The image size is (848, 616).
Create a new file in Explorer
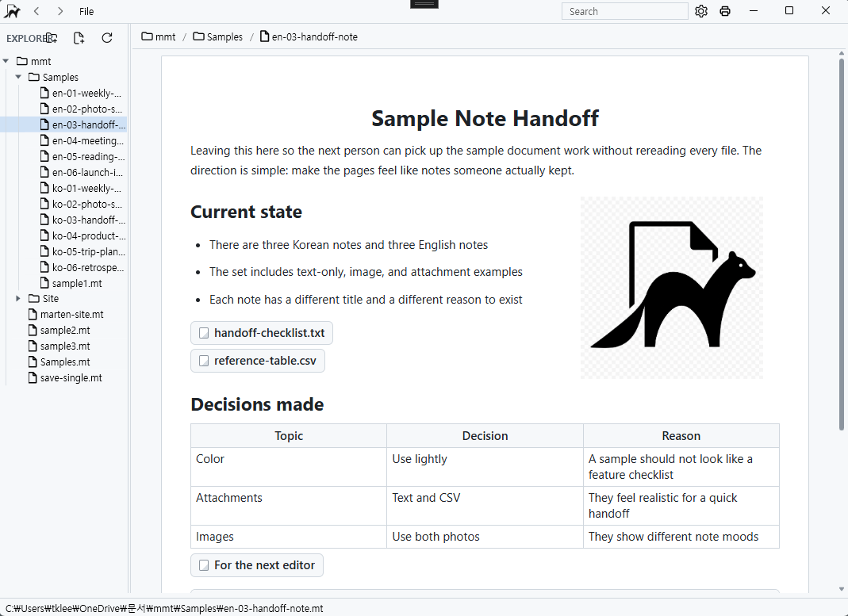pyautogui.click(x=79, y=38)
